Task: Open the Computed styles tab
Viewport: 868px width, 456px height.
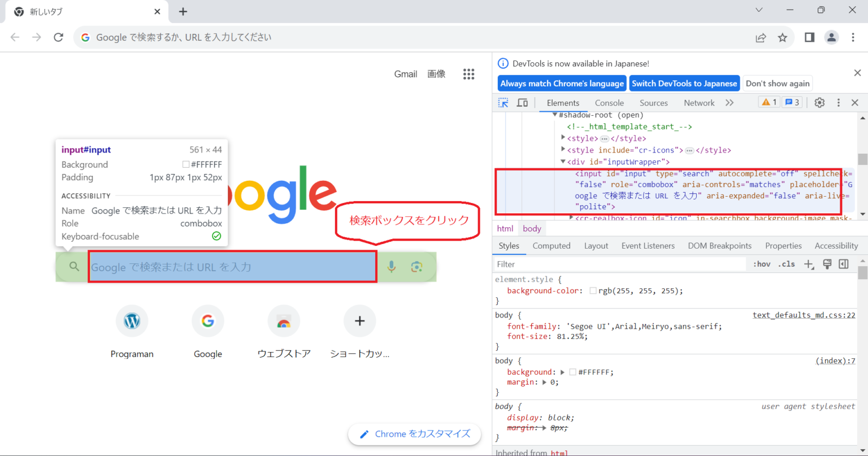Action: point(551,246)
